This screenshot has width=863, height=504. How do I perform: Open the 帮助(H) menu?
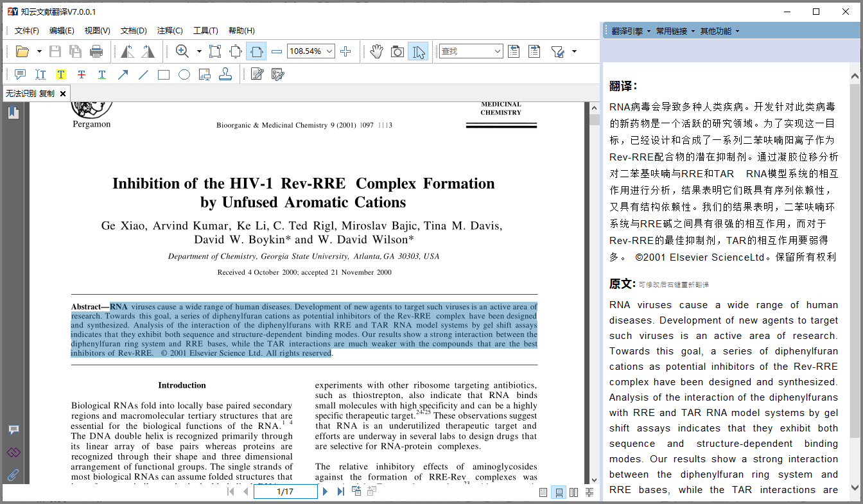(x=241, y=31)
